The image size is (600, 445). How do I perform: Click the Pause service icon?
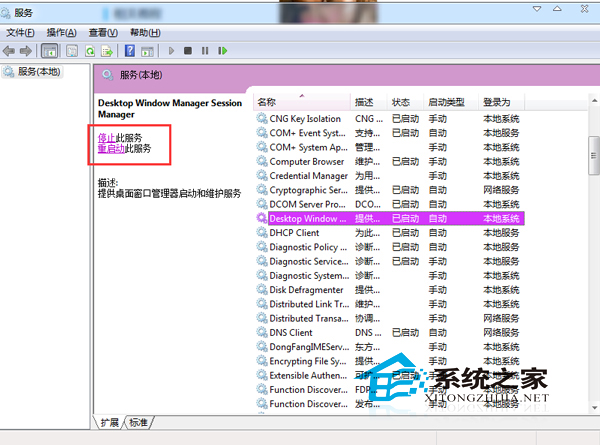click(205, 51)
